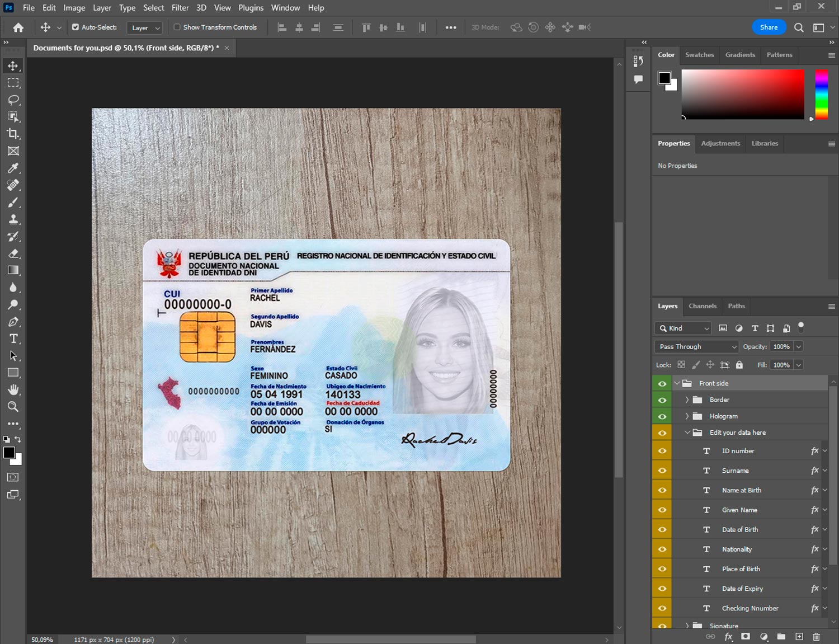This screenshot has height=644, width=839.
Task: Disable the Auto-Select checkbox
Action: point(76,27)
